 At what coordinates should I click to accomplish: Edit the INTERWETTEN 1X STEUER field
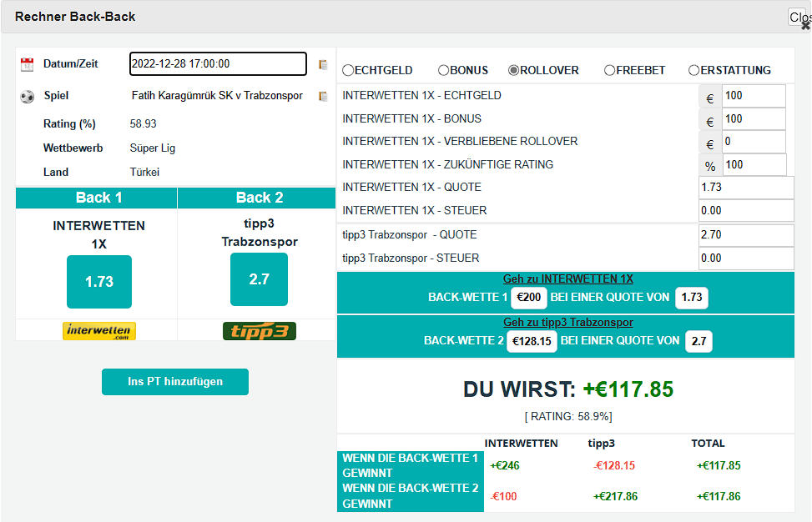click(x=746, y=211)
